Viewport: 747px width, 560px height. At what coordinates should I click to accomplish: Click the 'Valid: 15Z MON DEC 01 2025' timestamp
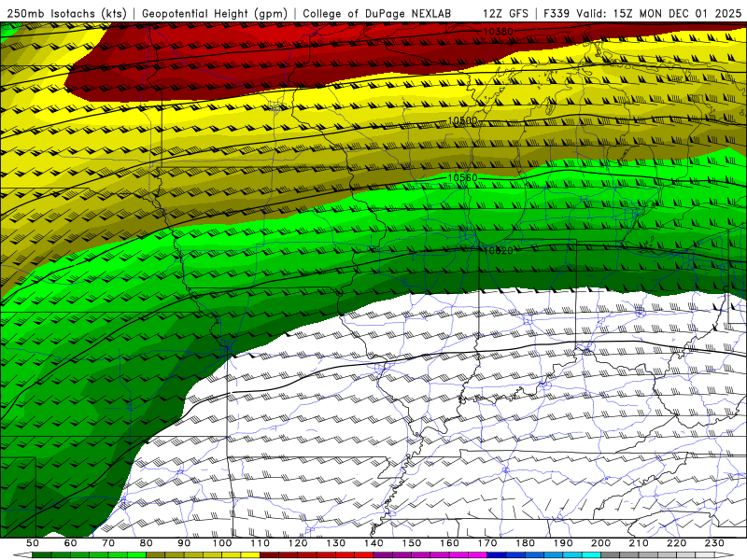point(659,13)
